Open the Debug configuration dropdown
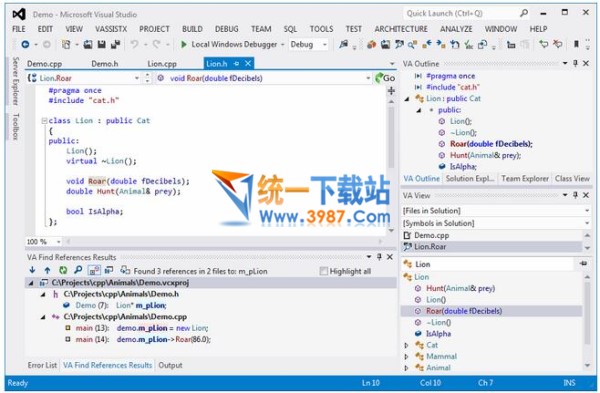This screenshot has height=393, width=600. (309, 44)
